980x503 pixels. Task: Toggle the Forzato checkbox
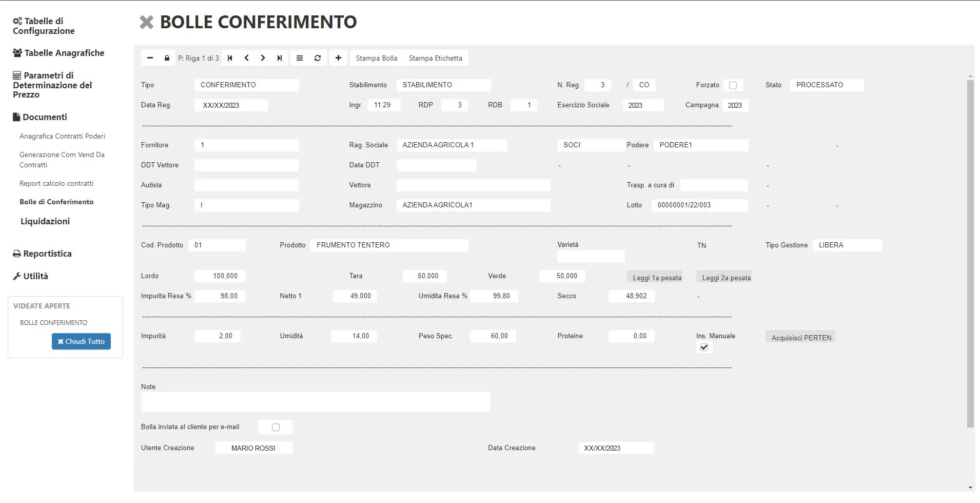tap(733, 85)
